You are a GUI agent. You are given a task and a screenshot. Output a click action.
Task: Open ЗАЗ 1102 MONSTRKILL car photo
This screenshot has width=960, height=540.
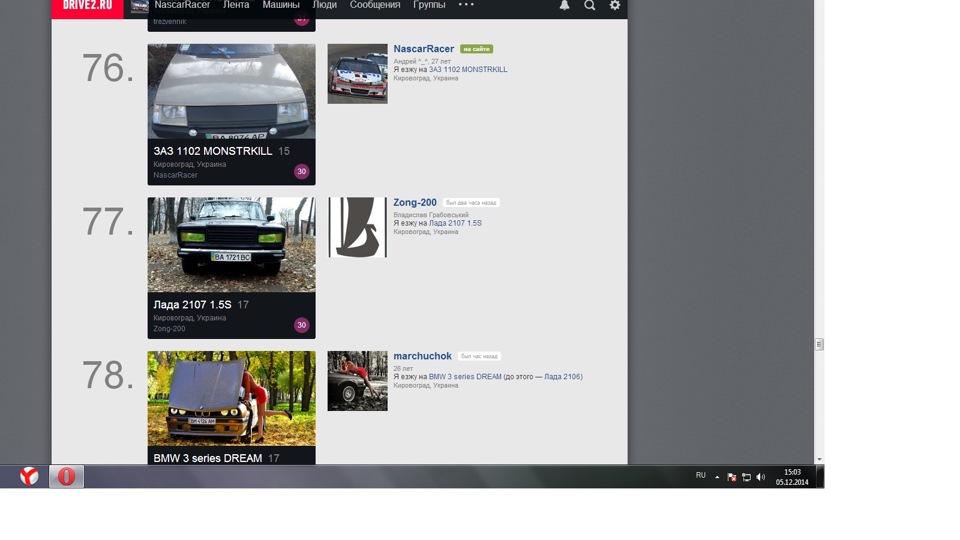(231, 91)
